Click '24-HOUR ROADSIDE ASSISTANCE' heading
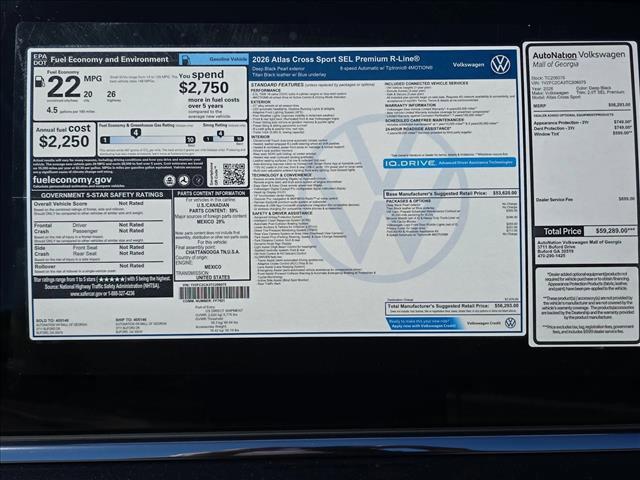Screen dimensions: 640x480 (x=419, y=129)
